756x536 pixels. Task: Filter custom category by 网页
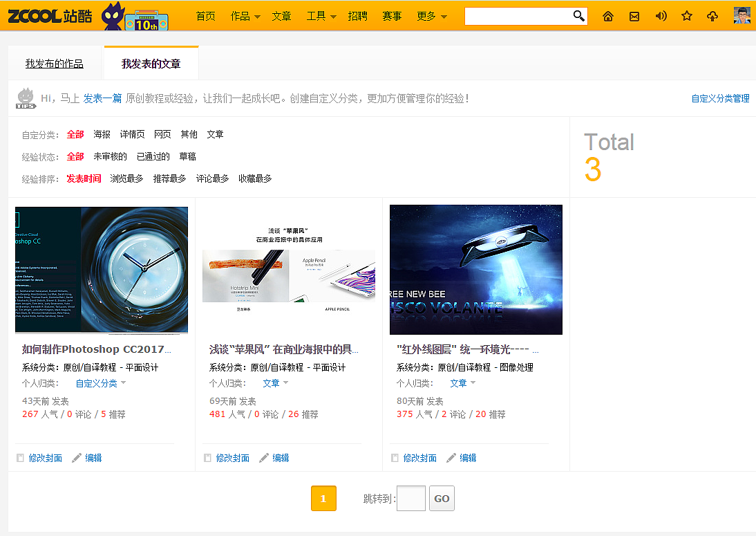click(162, 134)
